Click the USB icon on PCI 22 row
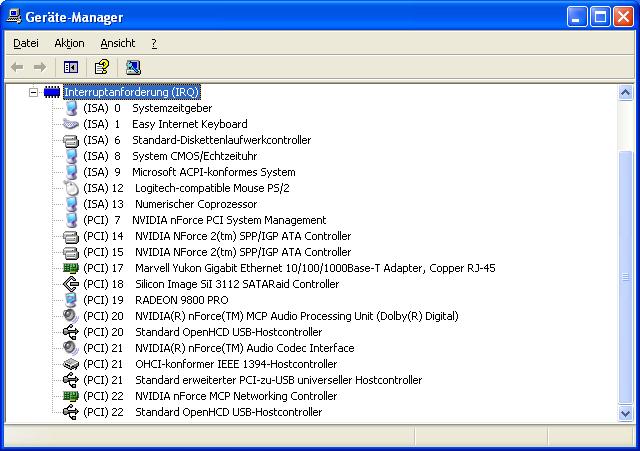The width and height of the screenshot is (640, 451). 71,412
